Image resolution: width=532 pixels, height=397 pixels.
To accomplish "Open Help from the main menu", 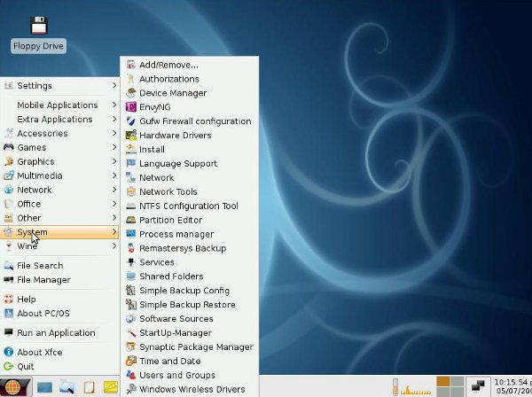I will pyautogui.click(x=59, y=299).
